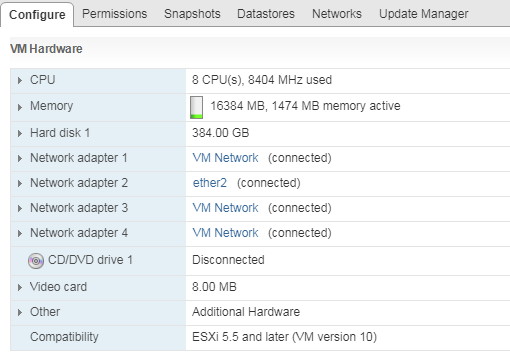Click the 'Compatibility' row label
This screenshot has height=361, width=510.
click(x=64, y=337)
